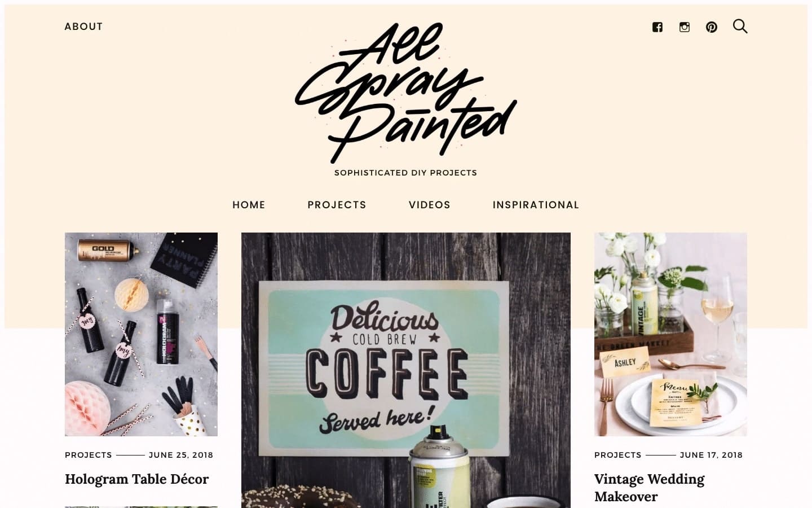Click the June 25, 2018 post date

(181, 455)
